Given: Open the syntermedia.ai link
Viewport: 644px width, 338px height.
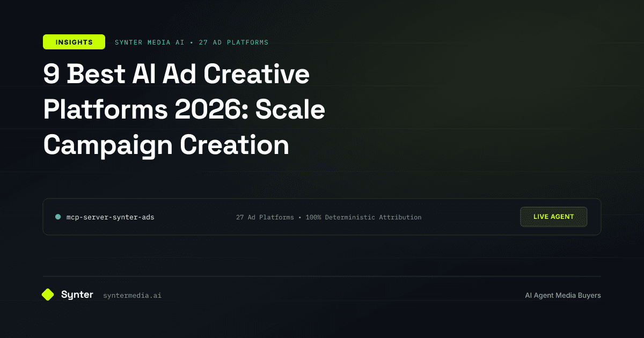Looking at the screenshot, I should (132, 295).
